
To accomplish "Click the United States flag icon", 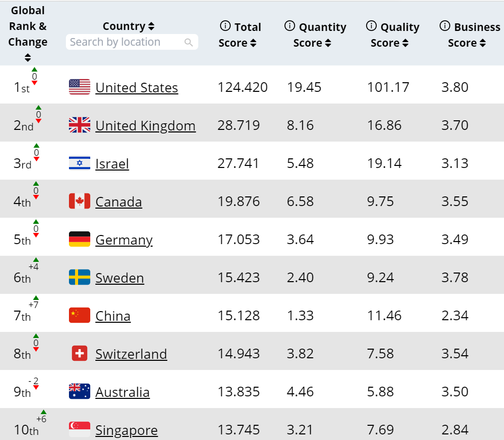I will coord(80,87).
